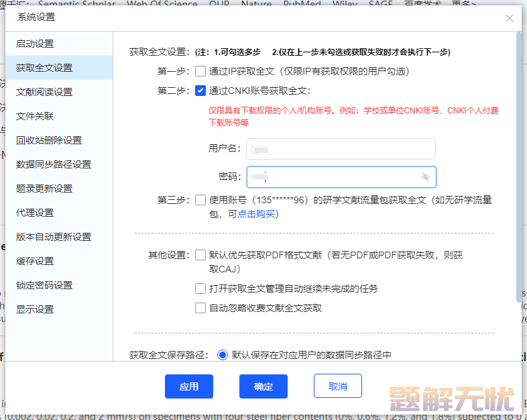527x420 pixels.
Task: Click 取消 to cancel changes
Action: [x=338, y=386]
